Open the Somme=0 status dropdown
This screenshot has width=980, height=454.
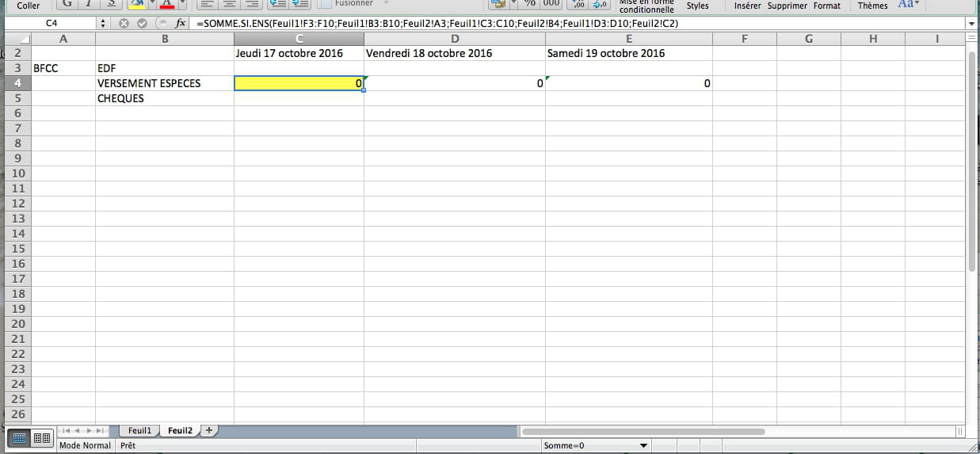[x=643, y=445]
